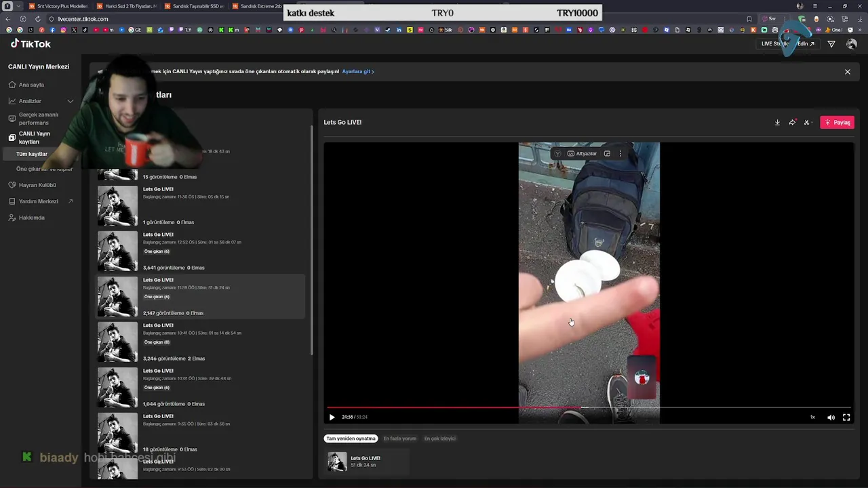Select Tüm kayıtlar sub-item

[x=32, y=154]
